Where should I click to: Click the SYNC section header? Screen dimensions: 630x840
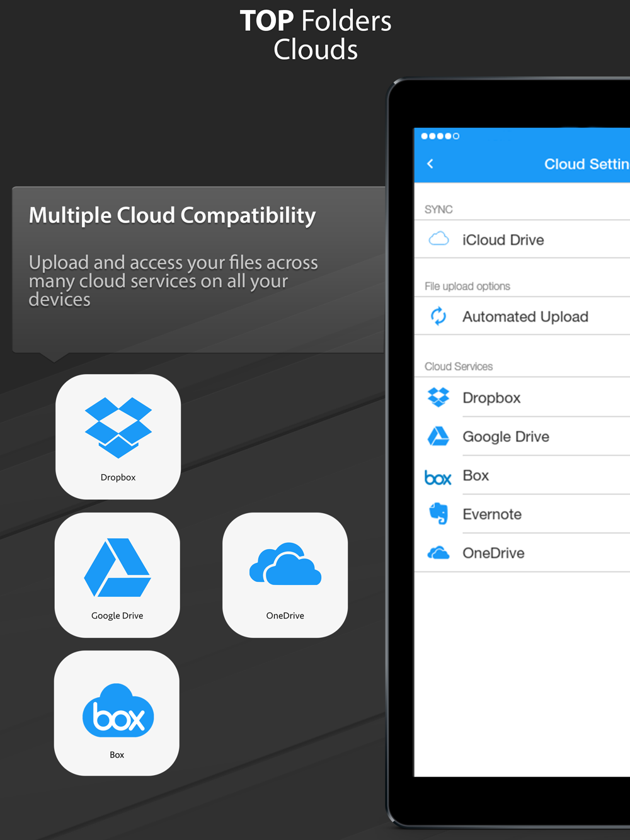[438, 209]
